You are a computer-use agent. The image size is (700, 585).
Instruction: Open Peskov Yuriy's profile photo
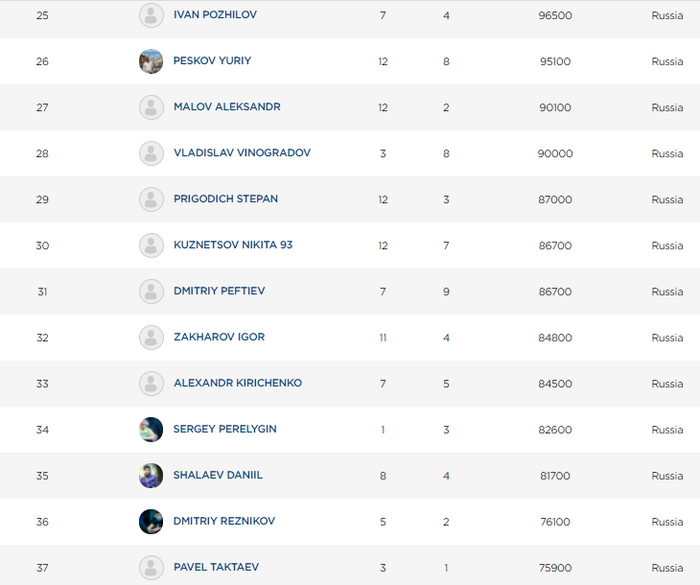[151, 61]
